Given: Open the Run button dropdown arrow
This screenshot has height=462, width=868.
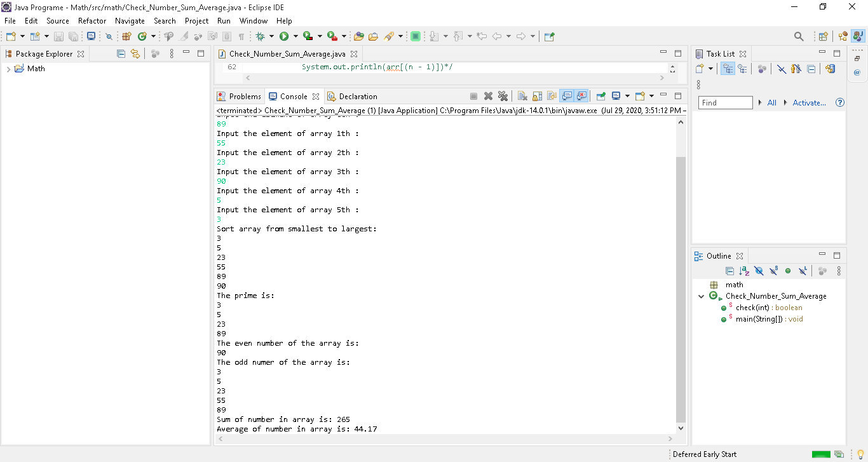Looking at the screenshot, I should click(295, 36).
